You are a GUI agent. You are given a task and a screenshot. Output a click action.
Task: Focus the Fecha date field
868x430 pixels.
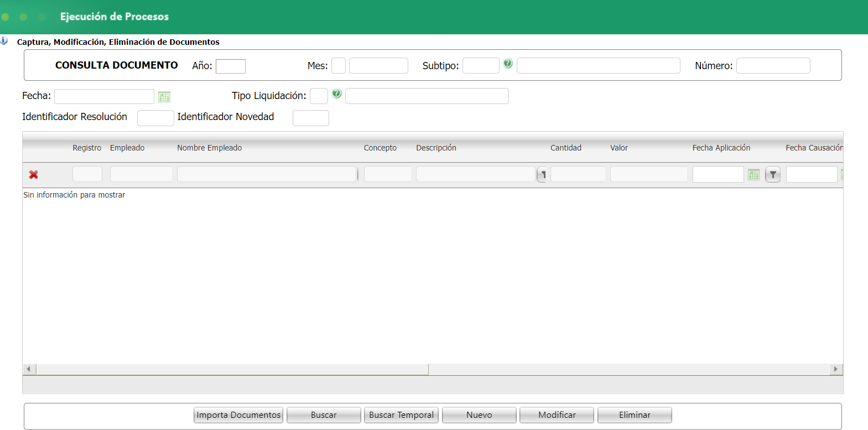tap(104, 97)
